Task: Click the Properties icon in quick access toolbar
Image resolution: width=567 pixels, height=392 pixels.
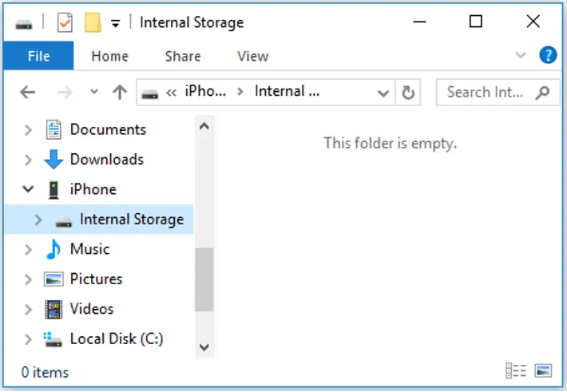Action: (x=65, y=23)
